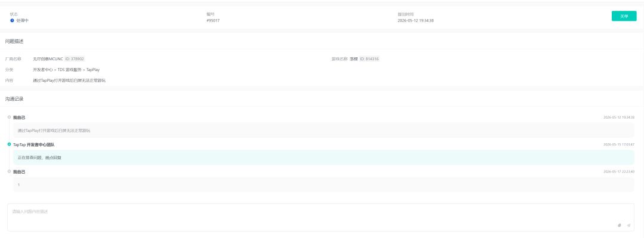Screen dimensions: 644x238
Task: Click the game ID: 814316 badge
Action: [370, 59]
